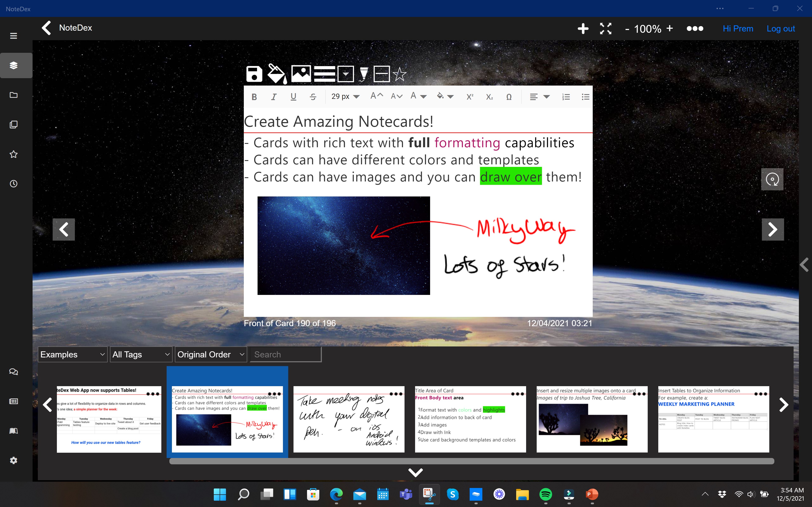Click the fullscreen expand arrows icon
Image resolution: width=812 pixels, height=507 pixels.
(x=605, y=29)
